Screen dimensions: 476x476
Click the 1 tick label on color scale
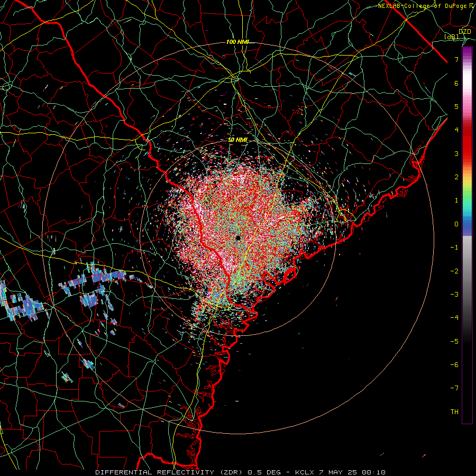[456, 200]
